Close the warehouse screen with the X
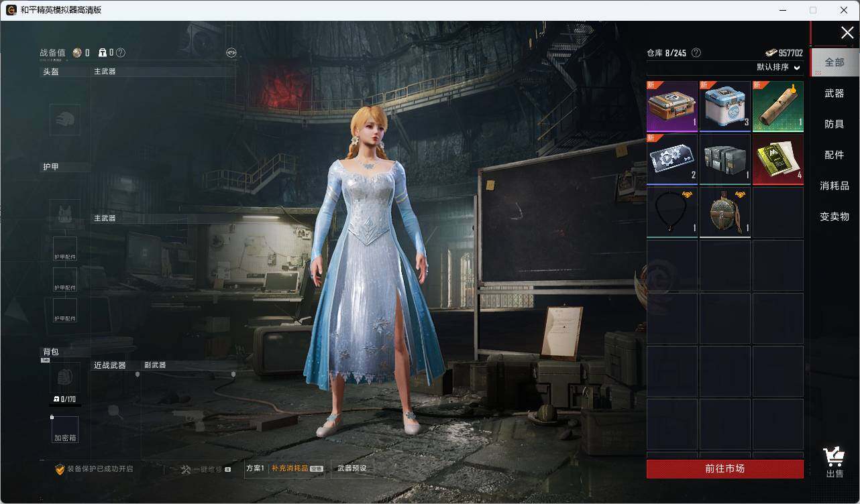The image size is (860, 504). [x=847, y=32]
